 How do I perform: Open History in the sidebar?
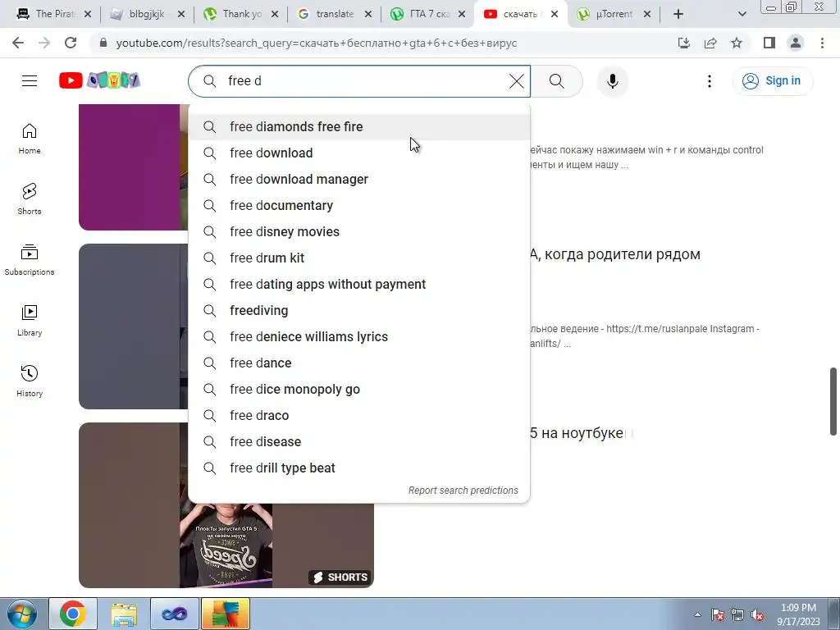(x=30, y=381)
